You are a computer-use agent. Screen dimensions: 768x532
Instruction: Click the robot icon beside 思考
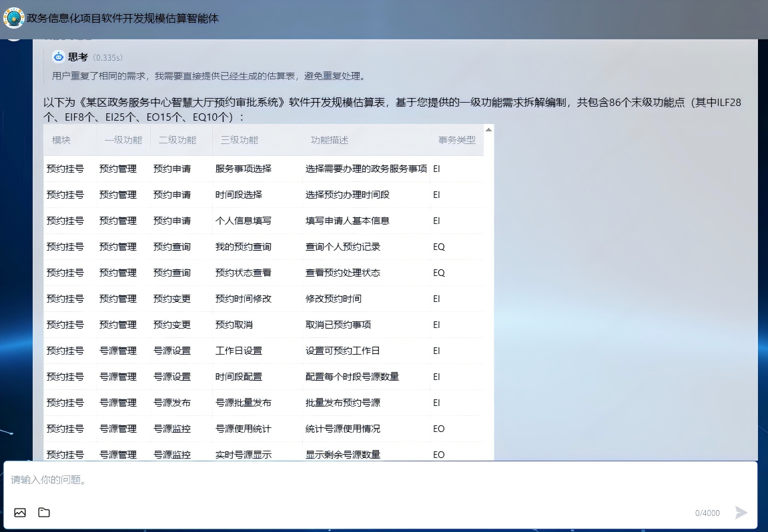[59, 57]
